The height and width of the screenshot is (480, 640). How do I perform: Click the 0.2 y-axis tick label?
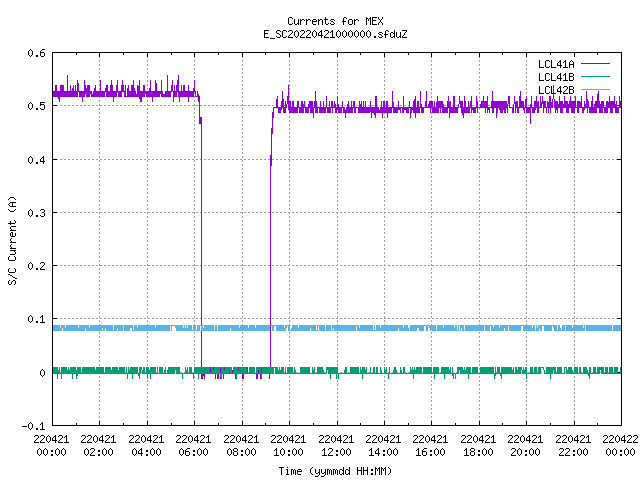[x=36, y=266]
